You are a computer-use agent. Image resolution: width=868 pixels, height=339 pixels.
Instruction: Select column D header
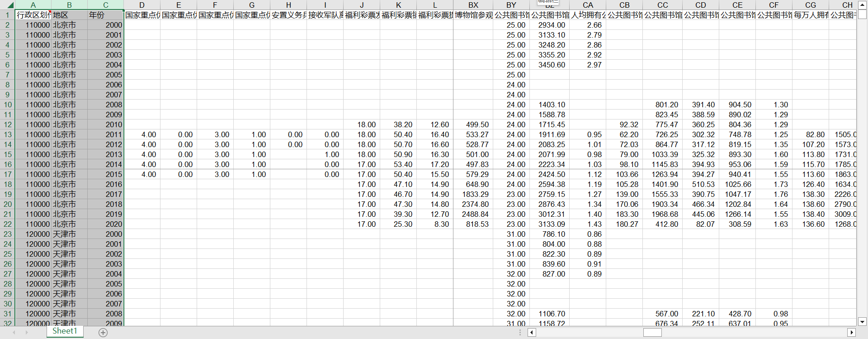142,5
